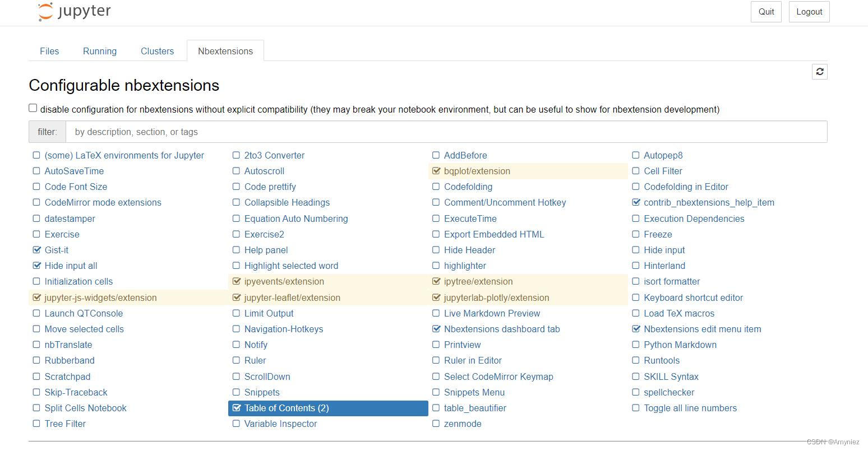The height and width of the screenshot is (451, 868).
Task: Uncheck the bqplot/extension checkbox
Action: tap(436, 171)
